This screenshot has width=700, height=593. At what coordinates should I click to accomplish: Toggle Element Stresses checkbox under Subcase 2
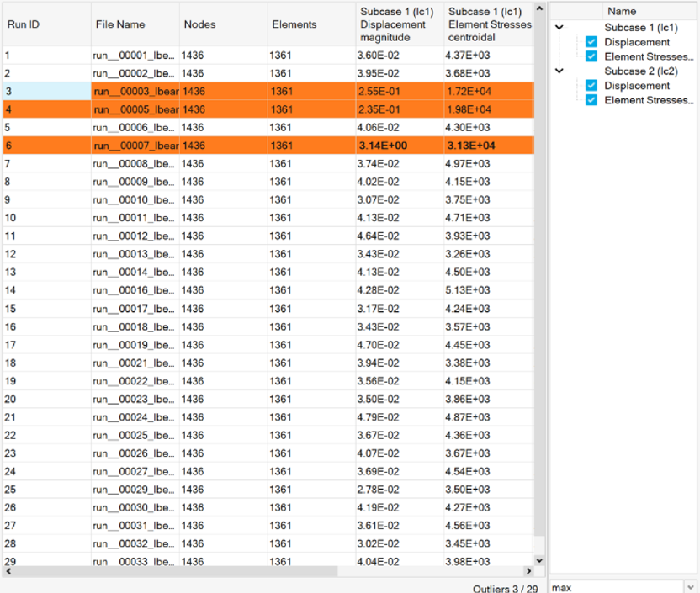pyautogui.click(x=591, y=100)
